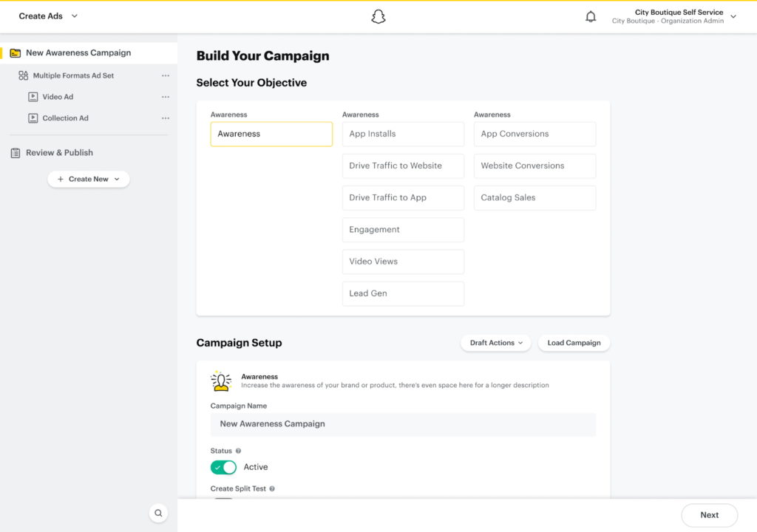The image size is (757, 532).
Task: Click the Next button
Action: [x=708, y=515]
